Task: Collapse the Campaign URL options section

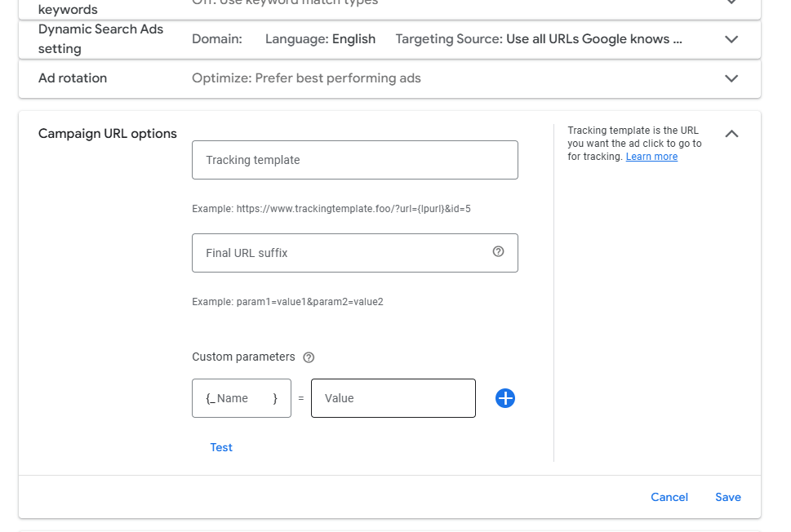Action: [731, 134]
